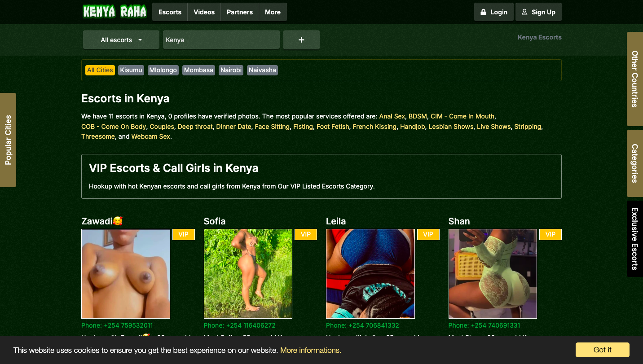Expand the More menu in the navbar
The height and width of the screenshot is (364, 643).
coord(273,12)
